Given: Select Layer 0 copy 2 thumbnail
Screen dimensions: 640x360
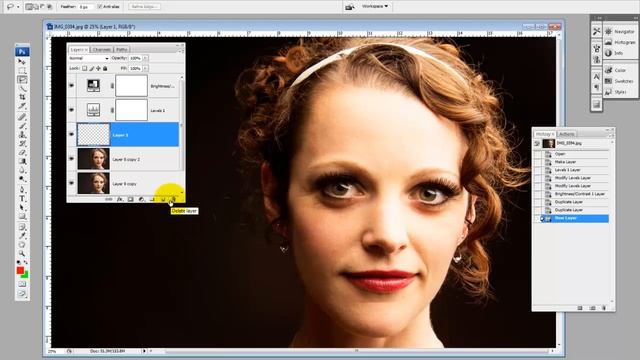Looking at the screenshot, I should (x=93, y=159).
